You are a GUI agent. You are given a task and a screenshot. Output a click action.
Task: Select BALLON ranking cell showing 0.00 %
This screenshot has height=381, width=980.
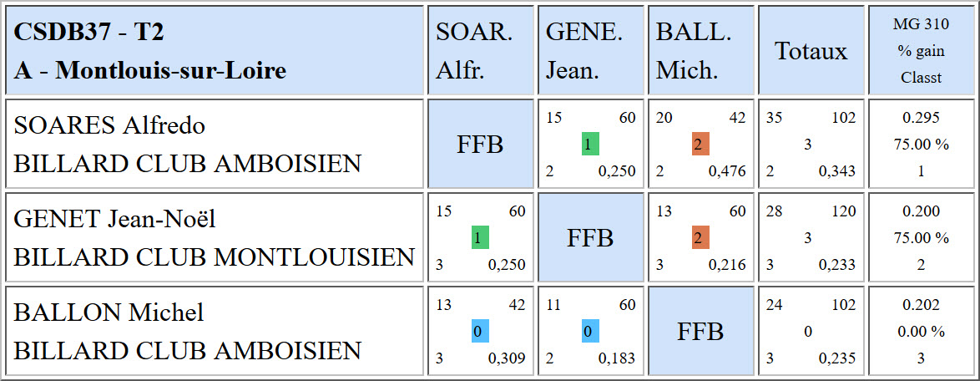[x=921, y=330]
